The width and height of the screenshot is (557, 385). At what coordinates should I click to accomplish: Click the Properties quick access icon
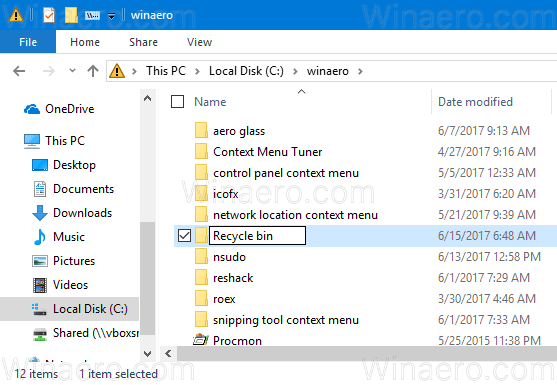tap(49, 15)
